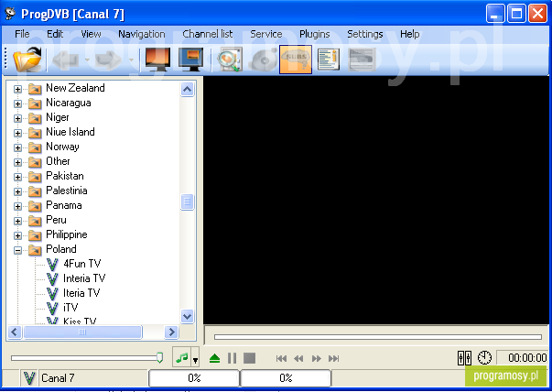Click the rewind button

[298, 358]
